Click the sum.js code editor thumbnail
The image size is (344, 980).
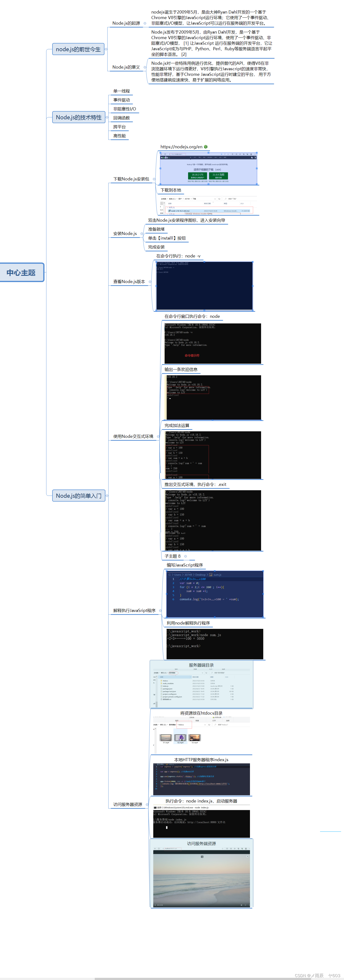point(215,594)
